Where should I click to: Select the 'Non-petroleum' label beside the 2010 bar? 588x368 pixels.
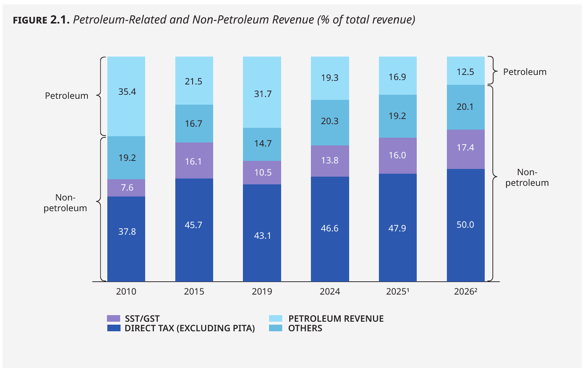tap(65, 203)
